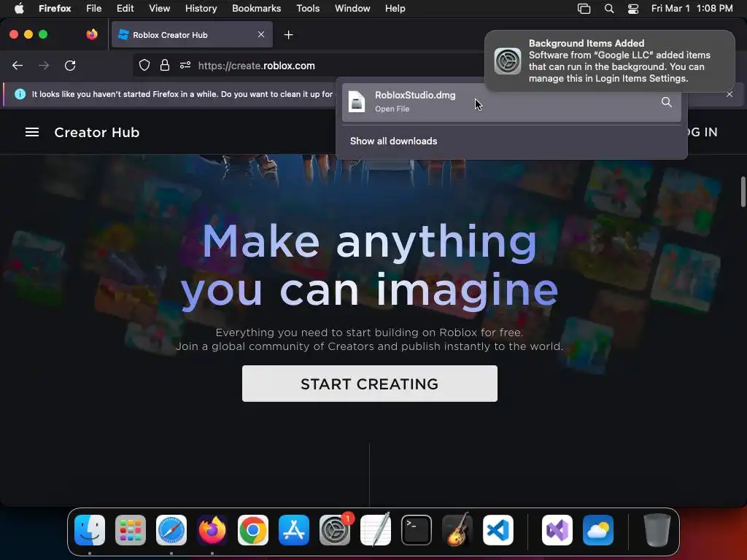Screen dimensions: 747x560
Task: Open the Trash in the dock
Action: 657,529
